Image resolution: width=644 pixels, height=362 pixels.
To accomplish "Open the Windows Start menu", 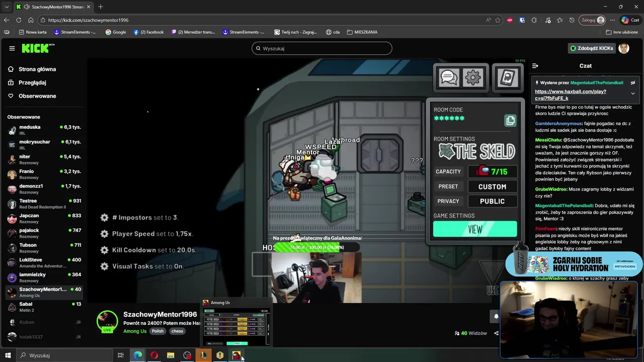I will coord(8,355).
